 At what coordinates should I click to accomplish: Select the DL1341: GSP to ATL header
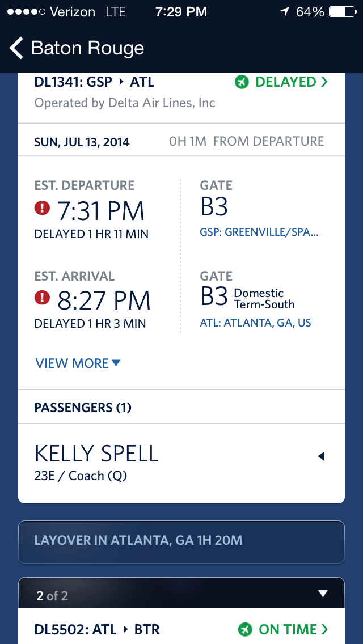pos(94,82)
